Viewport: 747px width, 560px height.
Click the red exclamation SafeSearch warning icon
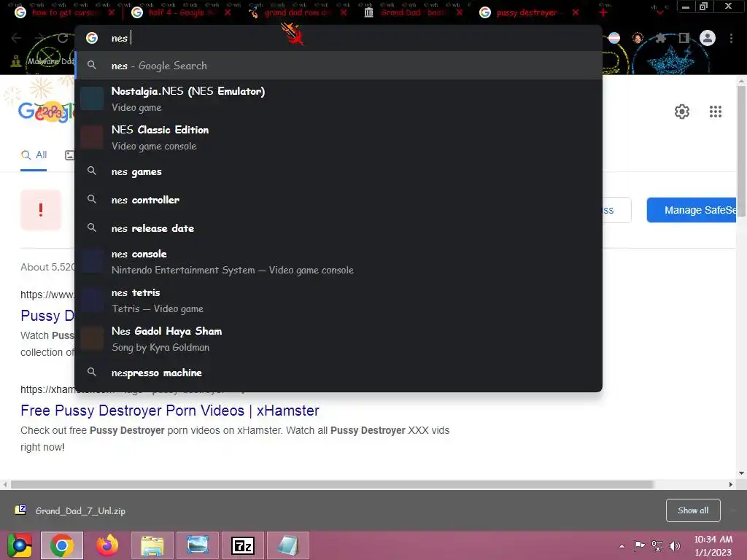coord(41,209)
